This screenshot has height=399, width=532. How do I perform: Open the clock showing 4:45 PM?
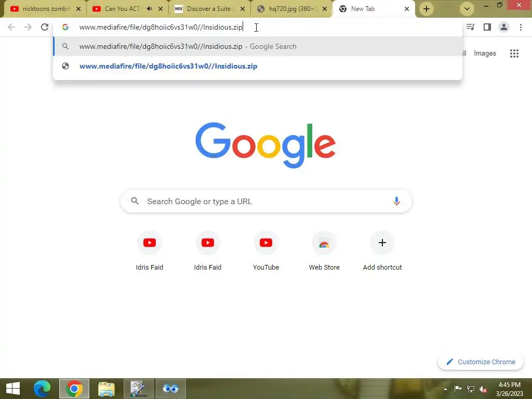point(509,389)
